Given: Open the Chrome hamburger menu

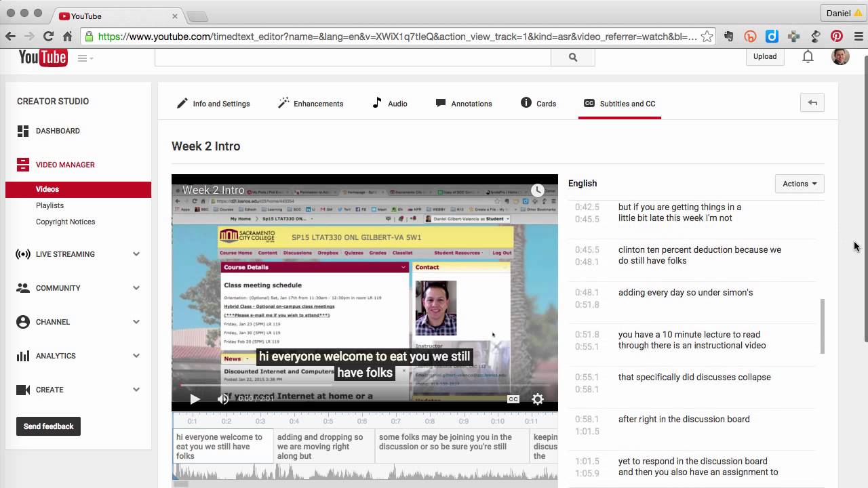Looking at the screenshot, I should (x=859, y=37).
